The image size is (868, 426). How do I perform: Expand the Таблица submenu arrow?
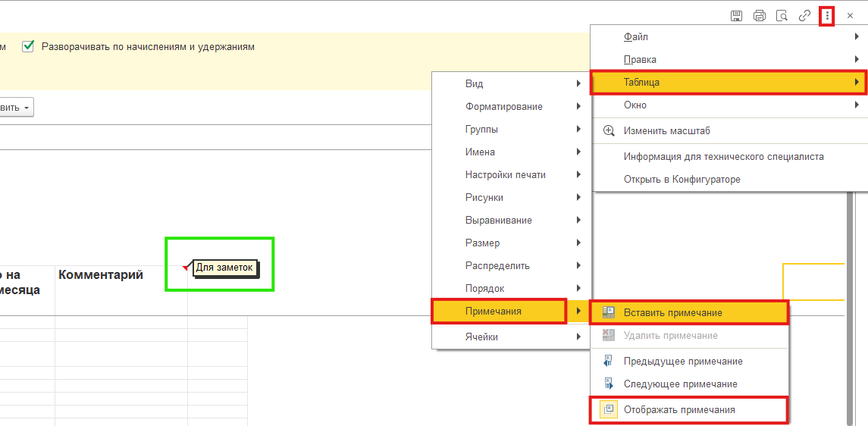[x=857, y=83]
